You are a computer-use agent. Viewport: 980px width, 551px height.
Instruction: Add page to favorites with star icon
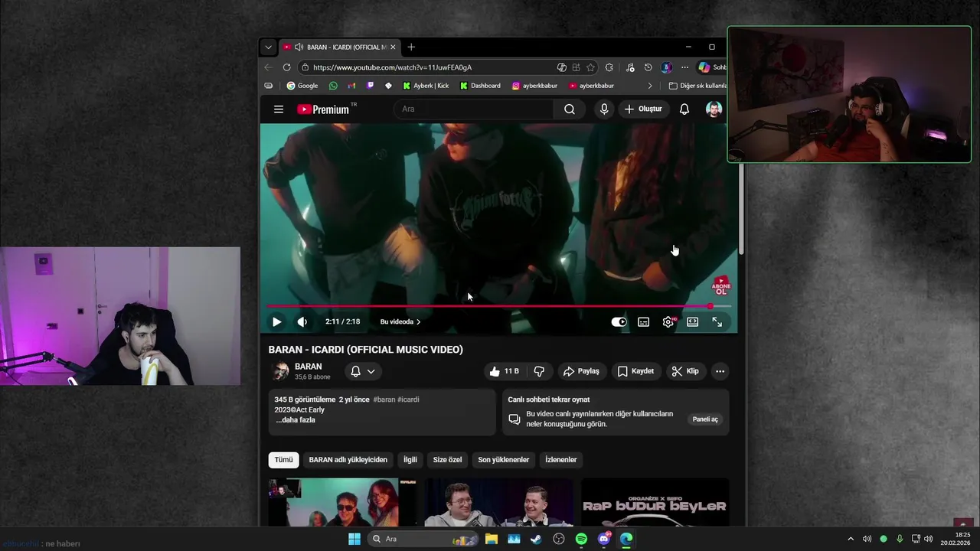coord(590,67)
